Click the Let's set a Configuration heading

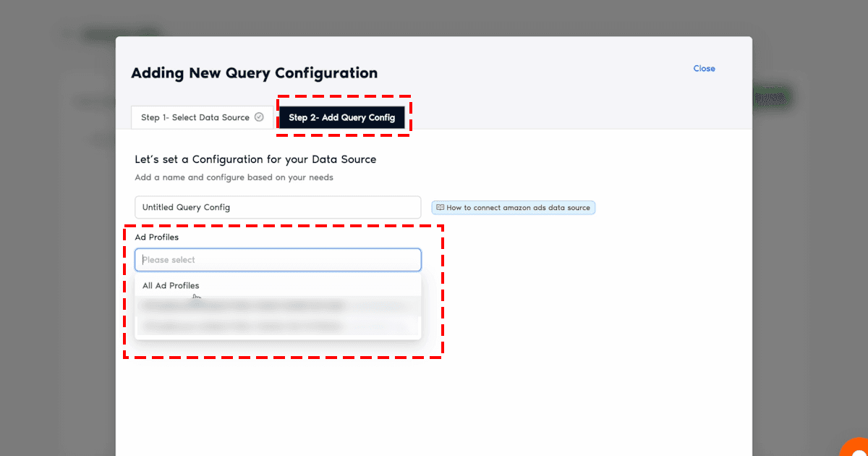[255, 159]
